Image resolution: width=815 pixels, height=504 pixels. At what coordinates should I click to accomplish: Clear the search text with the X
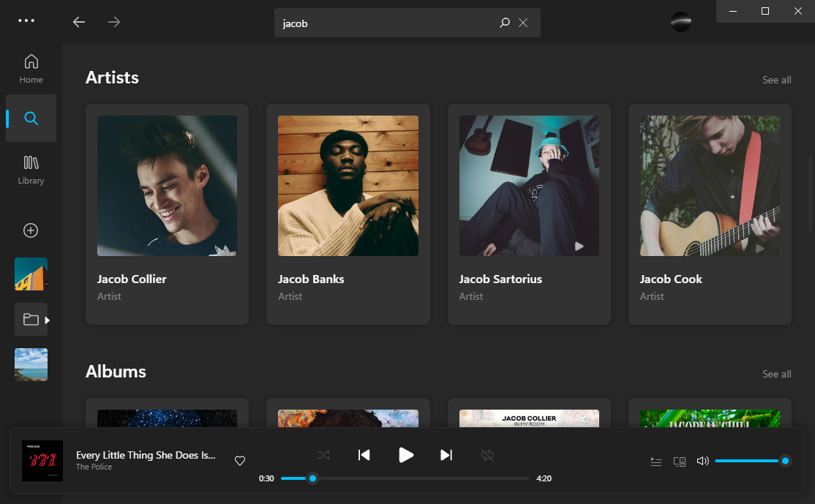pyautogui.click(x=523, y=23)
